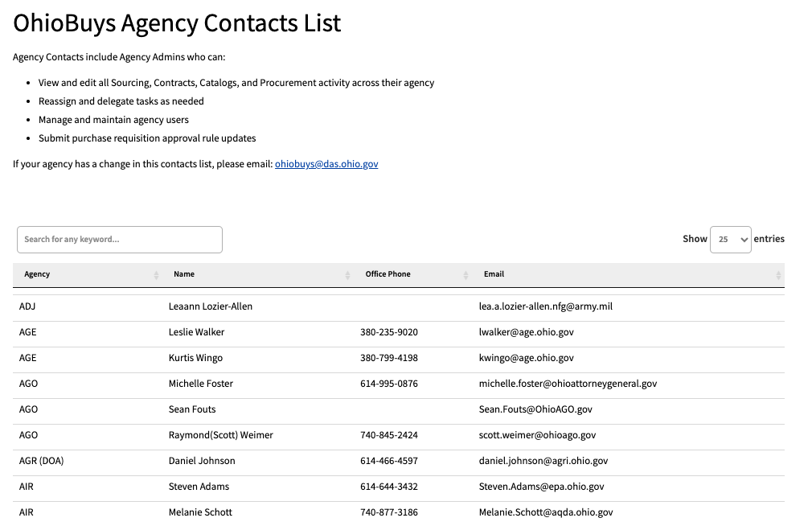Viewport: 812px width, 526px height.
Task: Click the sort icon next to Name header
Action: tap(347, 274)
